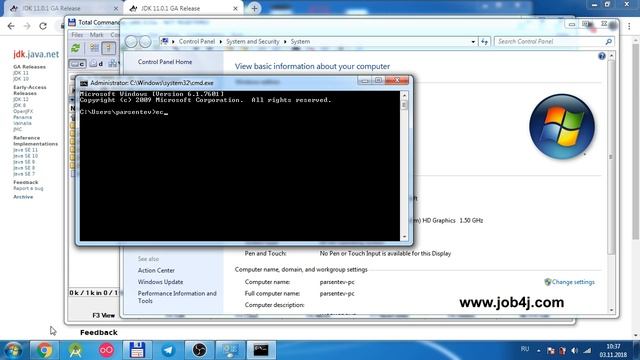Expand the arrow before the Control Panel breadcrumb
Viewport: 640px width, 360px height.
(173, 42)
